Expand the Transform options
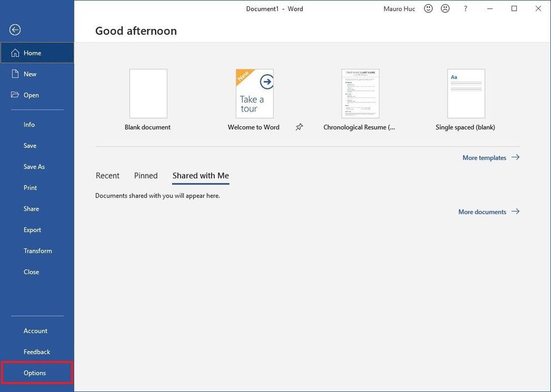Viewport: 551px width, 392px height. coord(37,251)
